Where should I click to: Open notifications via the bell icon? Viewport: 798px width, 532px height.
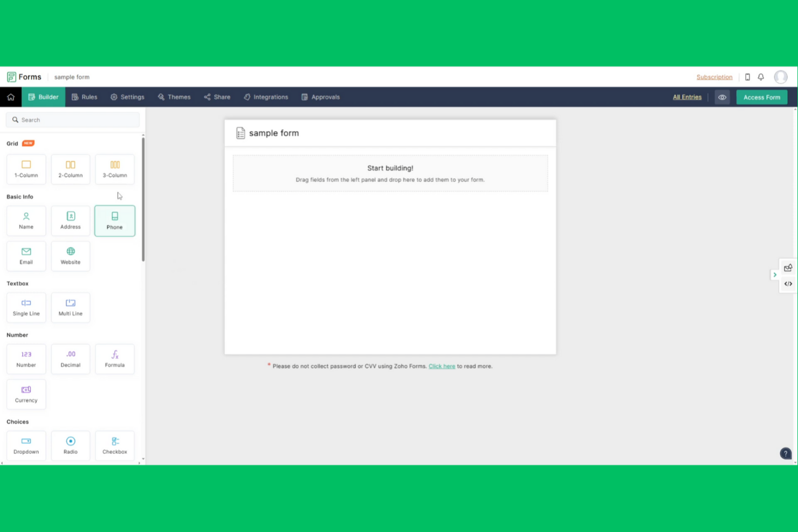[761, 77]
